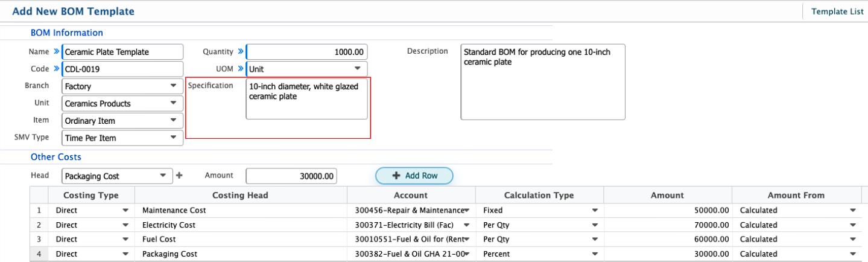Open Calculation Type dropdown in Fuel Cost row

click(540, 239)
